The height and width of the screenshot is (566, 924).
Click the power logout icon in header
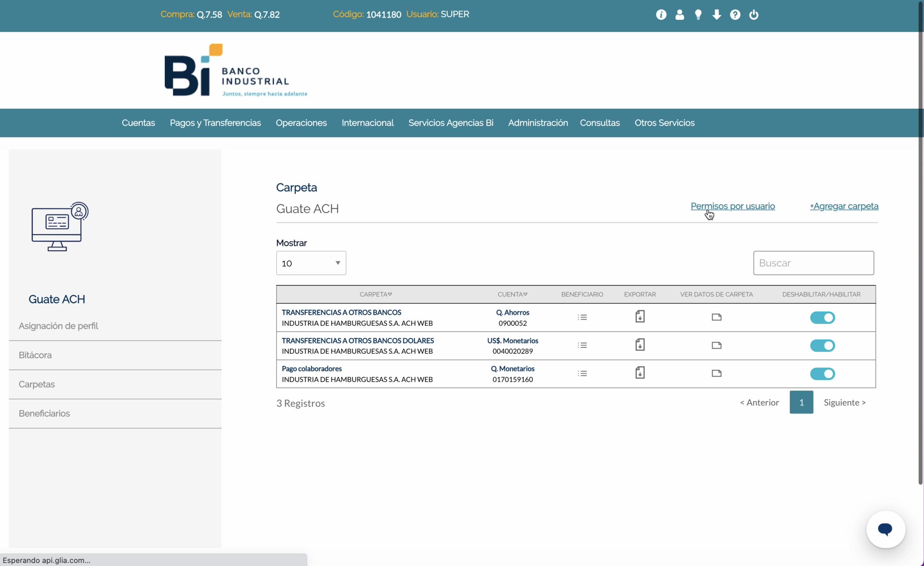pyautogui.click(x=754, y=15)
